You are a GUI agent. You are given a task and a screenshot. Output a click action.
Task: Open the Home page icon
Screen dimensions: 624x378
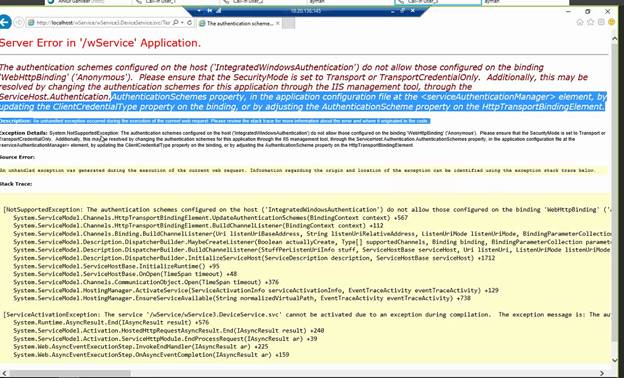(x=580, y=22)
